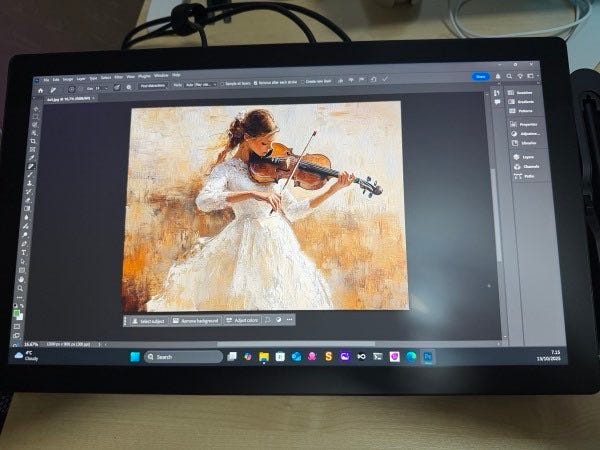Select the highlighted Remove tool in toolbar
The width and height of the screenshot is (600, 450).
pos(31,166)
